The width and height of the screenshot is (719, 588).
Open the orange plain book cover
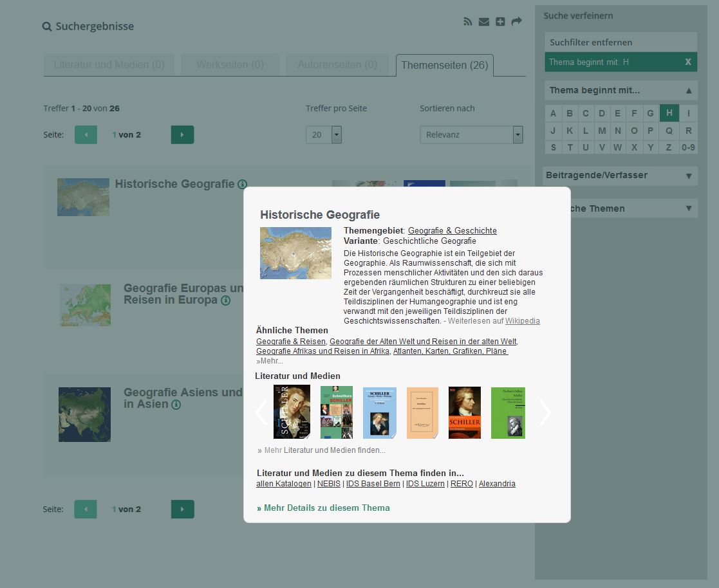(422, 413)
